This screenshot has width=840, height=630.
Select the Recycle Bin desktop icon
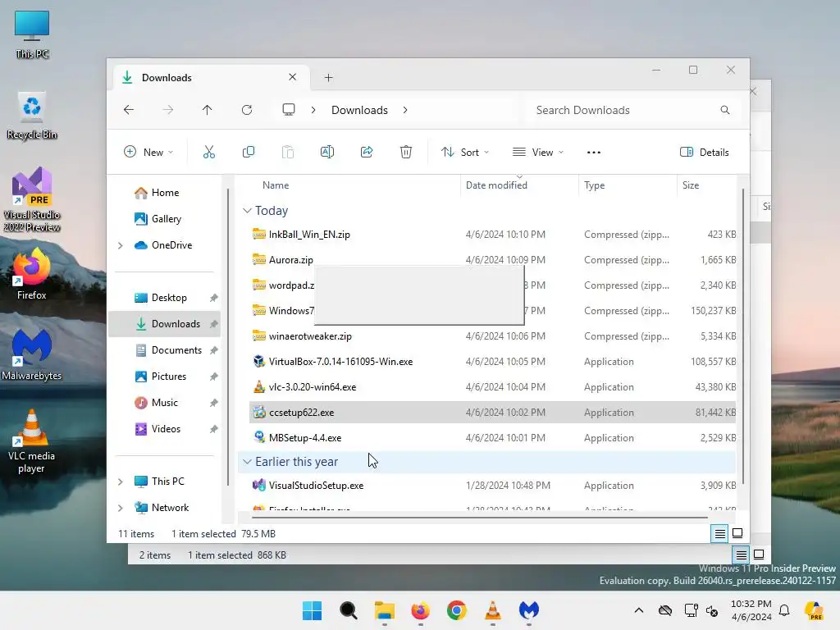(x=32, y=116)
